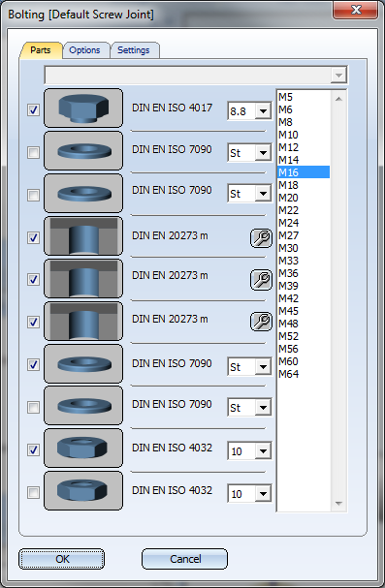
Task: Open wrench settings for second DIN EN 20273 hole
Action: pos(261,280)
